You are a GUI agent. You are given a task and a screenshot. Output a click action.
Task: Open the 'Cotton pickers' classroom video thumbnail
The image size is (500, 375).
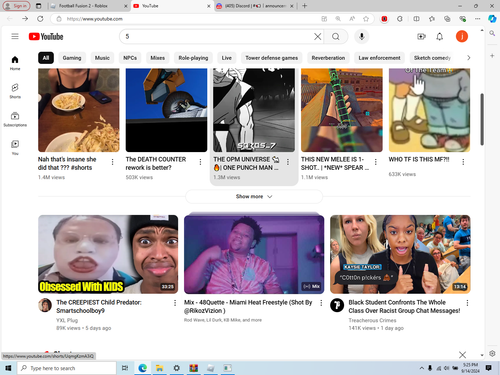click(400, 254)
